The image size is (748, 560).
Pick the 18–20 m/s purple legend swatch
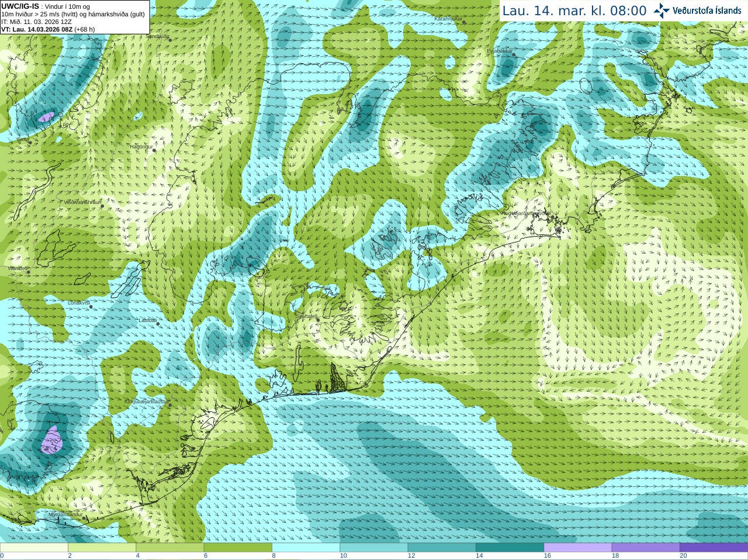(x=646, y=548)
